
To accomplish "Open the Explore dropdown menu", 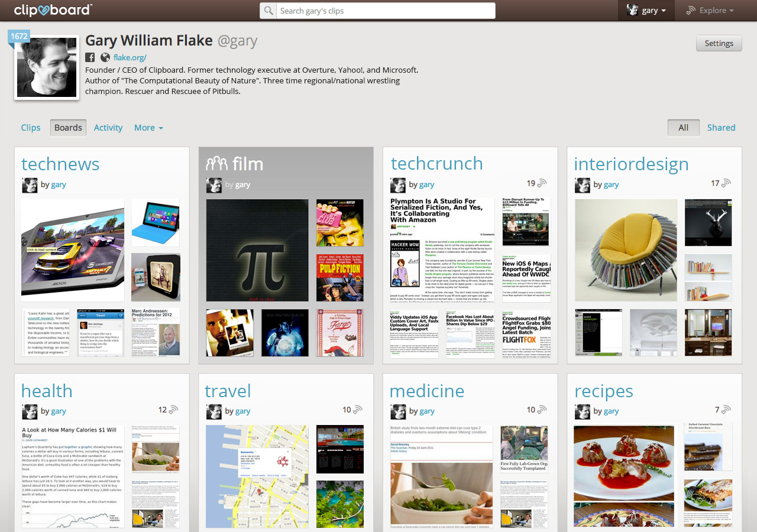I will tap(710, 10).
